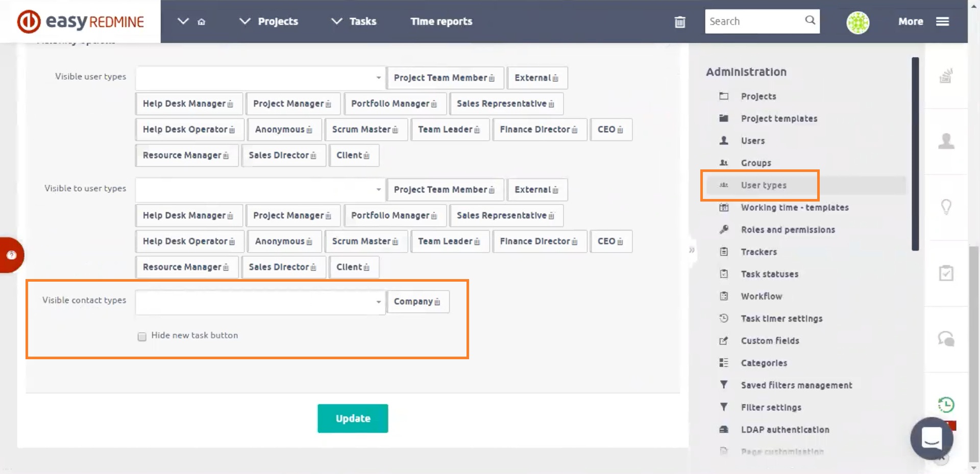980x474 pixels.
Task: Click the Administration sidebar scrollbar
Action: click(915, 153)
